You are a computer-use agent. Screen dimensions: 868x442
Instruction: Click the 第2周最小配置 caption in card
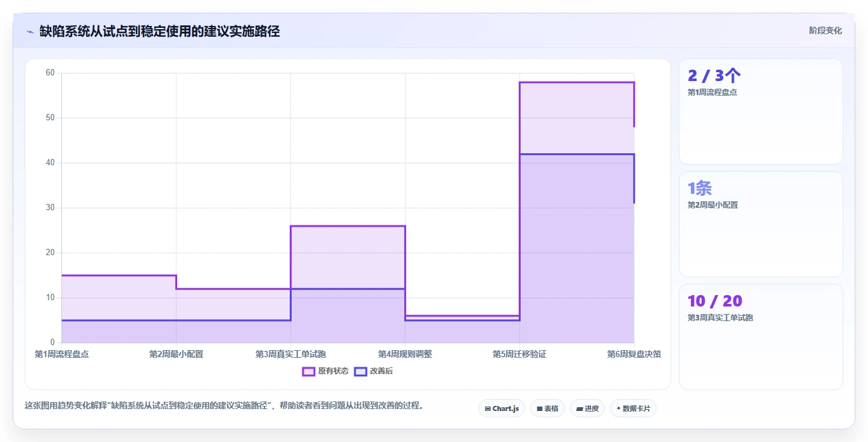click(x=713, y=205)
